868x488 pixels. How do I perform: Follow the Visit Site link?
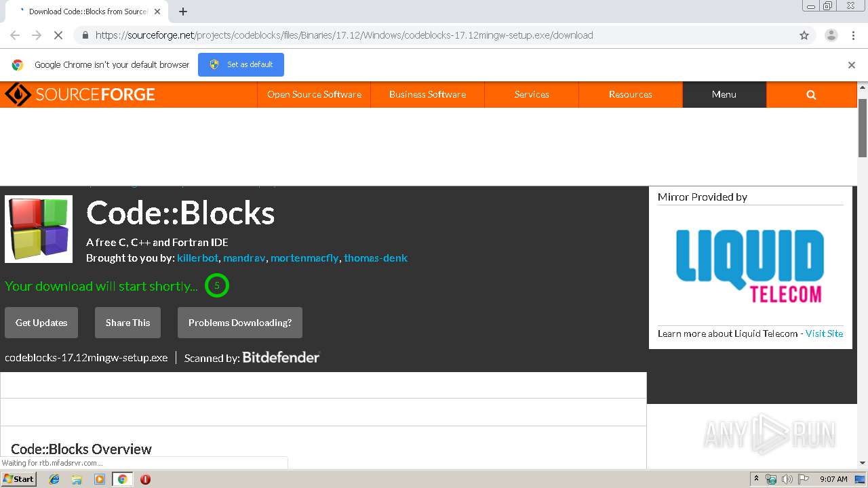coord(824,333)
